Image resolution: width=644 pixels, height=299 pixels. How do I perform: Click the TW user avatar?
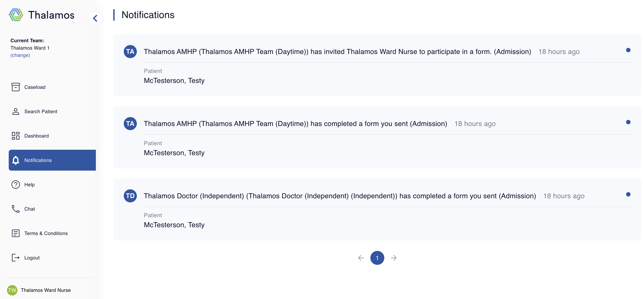click(x=12, y=290)
